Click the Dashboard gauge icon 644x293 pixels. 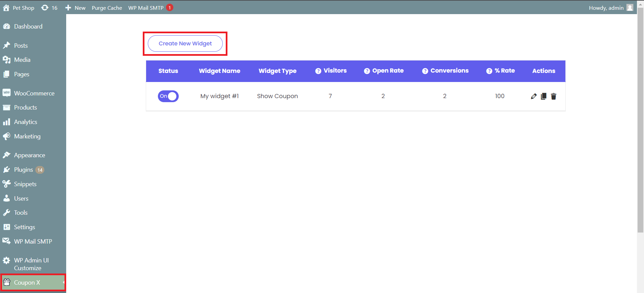[x=6, y=27]
